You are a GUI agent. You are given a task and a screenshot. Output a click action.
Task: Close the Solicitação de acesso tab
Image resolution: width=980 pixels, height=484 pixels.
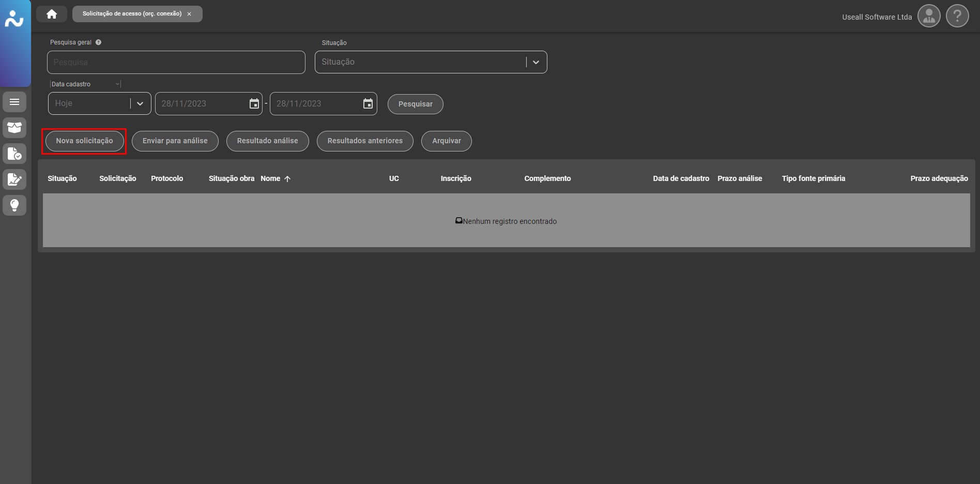189,14
